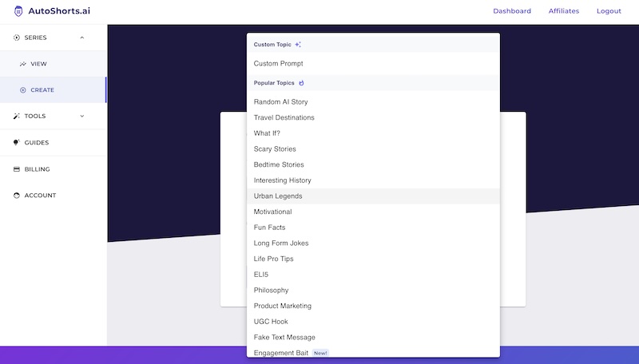This screenshot has height=364, width=639.
Task: Open the Create page under Series
Action: [x=54, y=90]
